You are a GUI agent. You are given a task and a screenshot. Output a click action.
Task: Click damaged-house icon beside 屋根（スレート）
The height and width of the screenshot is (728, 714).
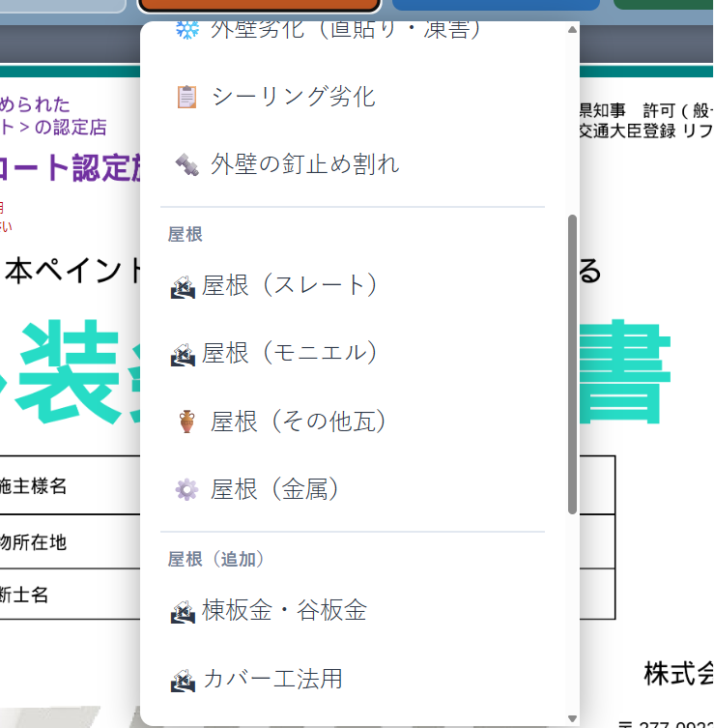coord(183,287)
